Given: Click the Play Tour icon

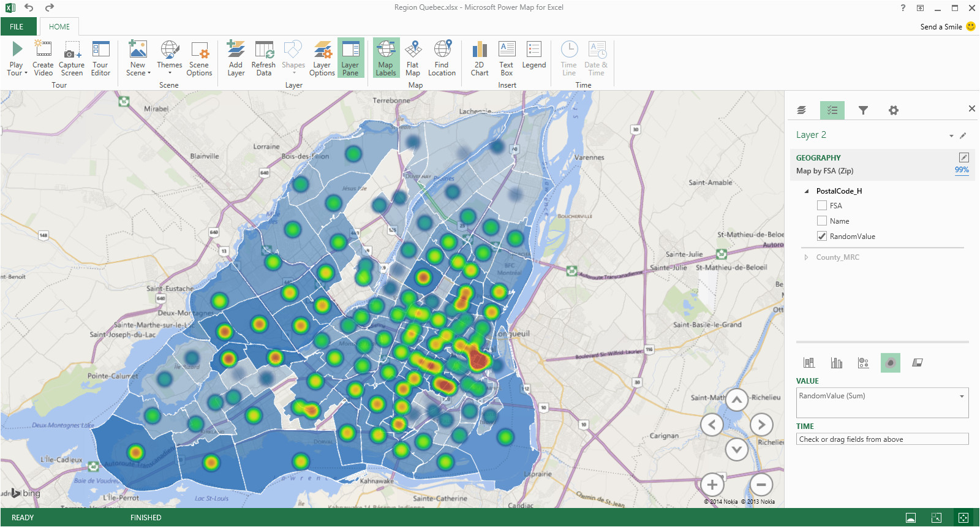Looking at the screenshot, I should click(x=17, y=49).
